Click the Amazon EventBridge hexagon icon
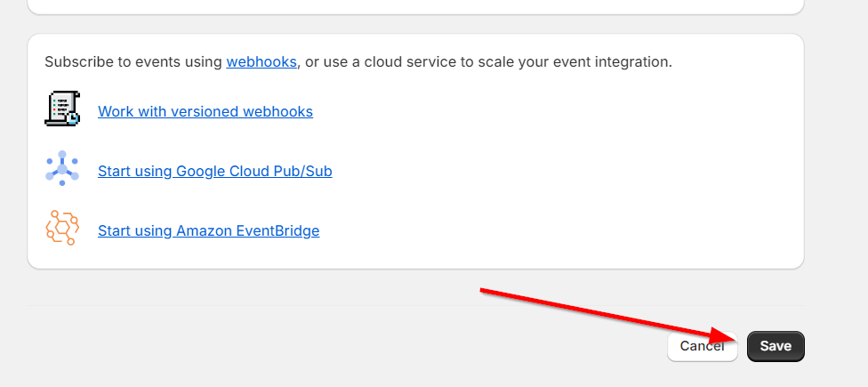Screen dimensions: 868x387 pyautogui.click(x=62, y=229)
